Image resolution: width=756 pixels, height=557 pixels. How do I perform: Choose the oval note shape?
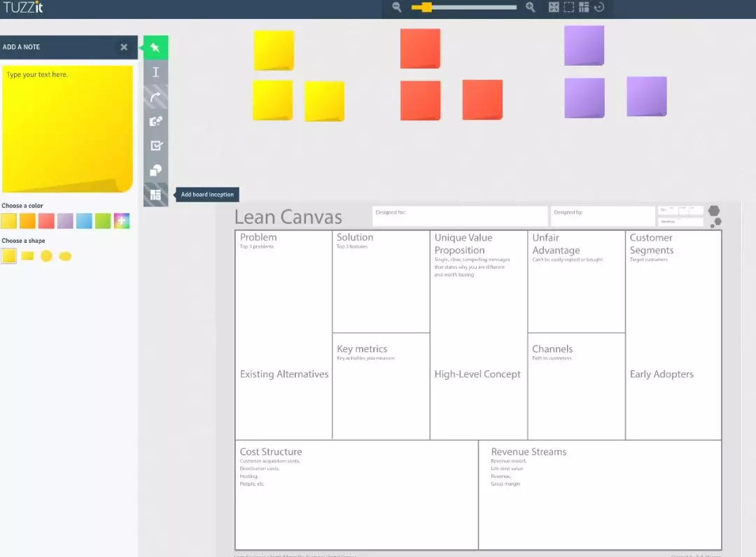click(65, 256)
